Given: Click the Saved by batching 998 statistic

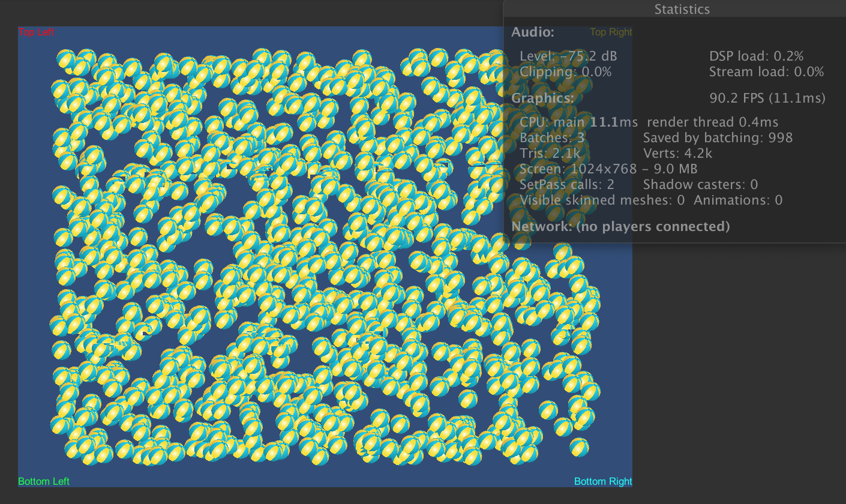Looking at the screenshot, I should coord(718,138).
